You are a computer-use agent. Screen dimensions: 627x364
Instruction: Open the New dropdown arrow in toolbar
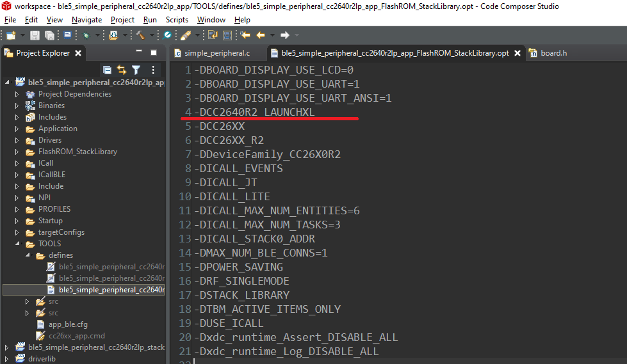tap(22, 36)
